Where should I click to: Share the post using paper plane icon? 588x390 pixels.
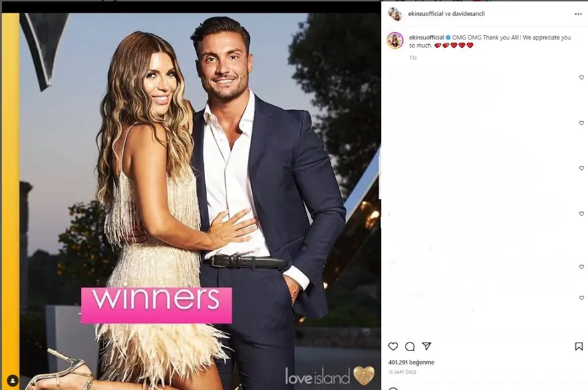[426, 346]
